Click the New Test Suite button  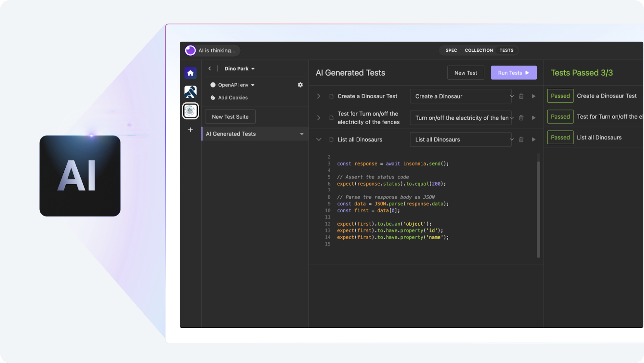[230, 117]
